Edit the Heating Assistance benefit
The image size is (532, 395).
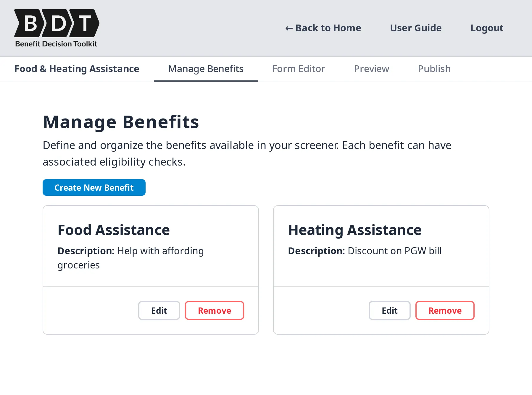(389, 310)
